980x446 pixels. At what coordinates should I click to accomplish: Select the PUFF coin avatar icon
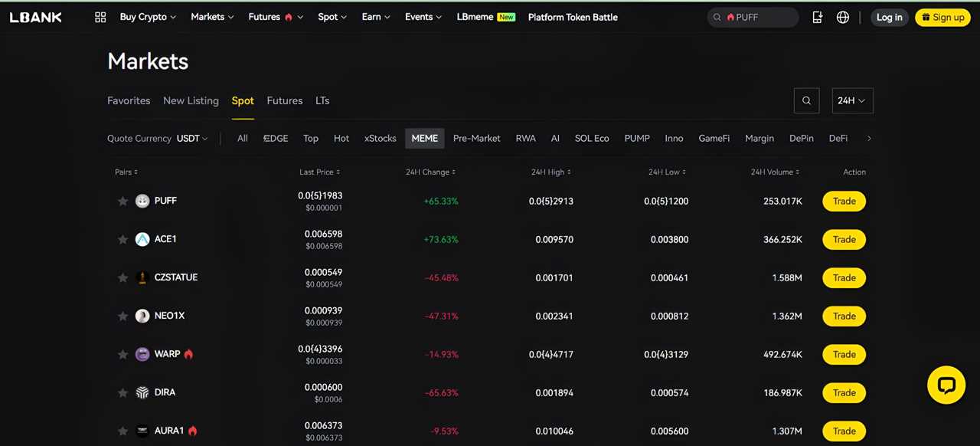point(142,201)
